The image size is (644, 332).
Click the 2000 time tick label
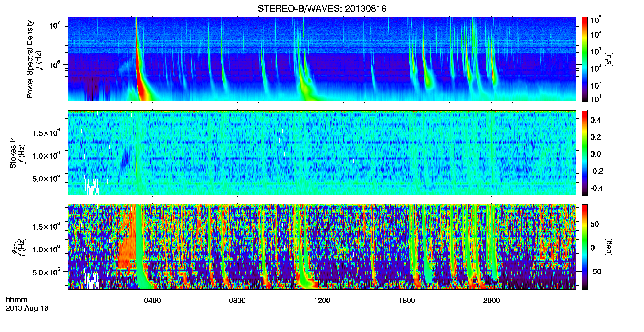tap(491, 301)
